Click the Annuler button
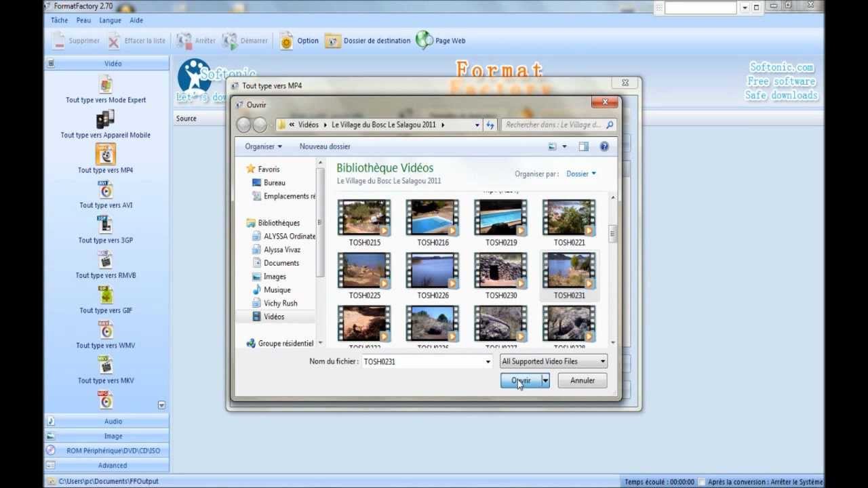Viewport: 868px width, 488px height. [x=583, y=381]
